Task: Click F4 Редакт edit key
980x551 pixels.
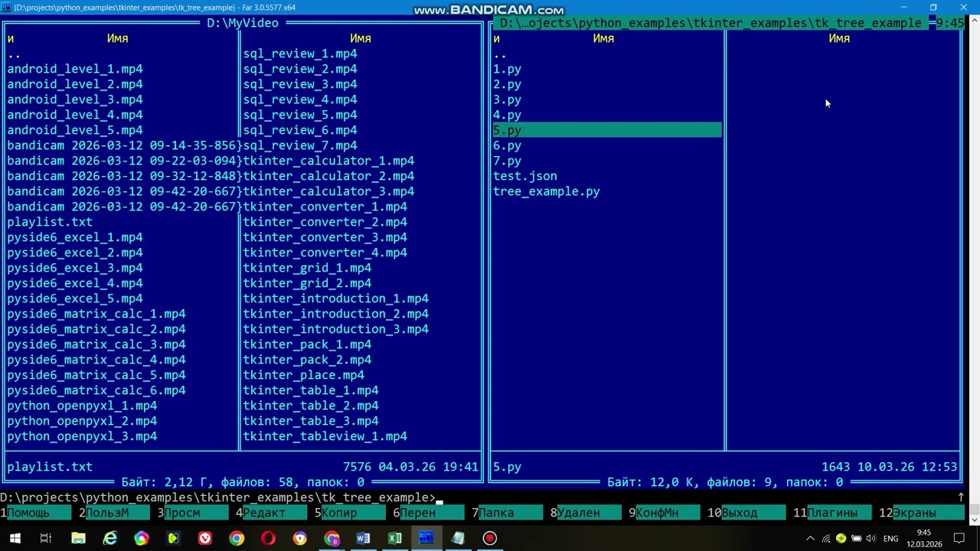Action: click(x=271, y=513)
